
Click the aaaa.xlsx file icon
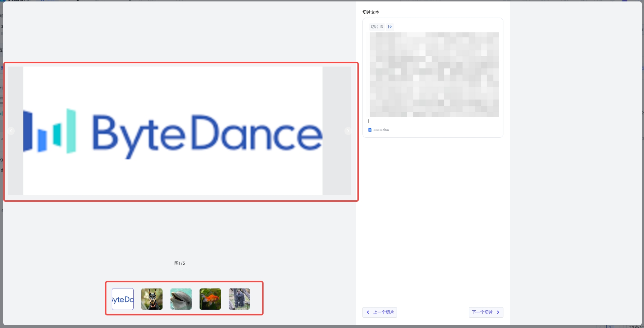[x=370, y=130]
